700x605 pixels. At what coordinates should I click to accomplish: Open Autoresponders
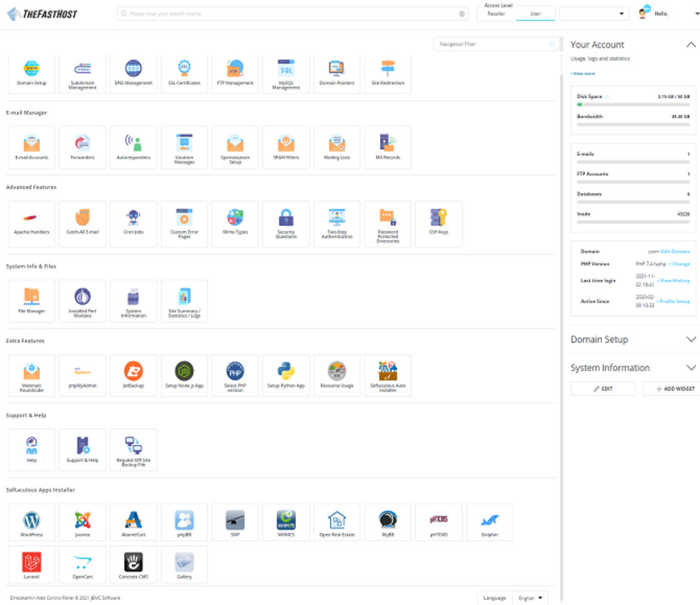133,147
